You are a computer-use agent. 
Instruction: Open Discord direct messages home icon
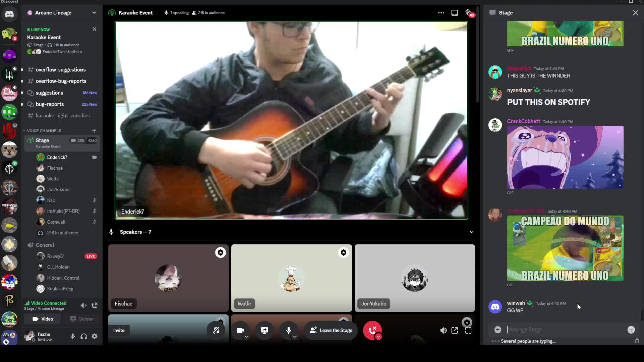tap(9, 14)
